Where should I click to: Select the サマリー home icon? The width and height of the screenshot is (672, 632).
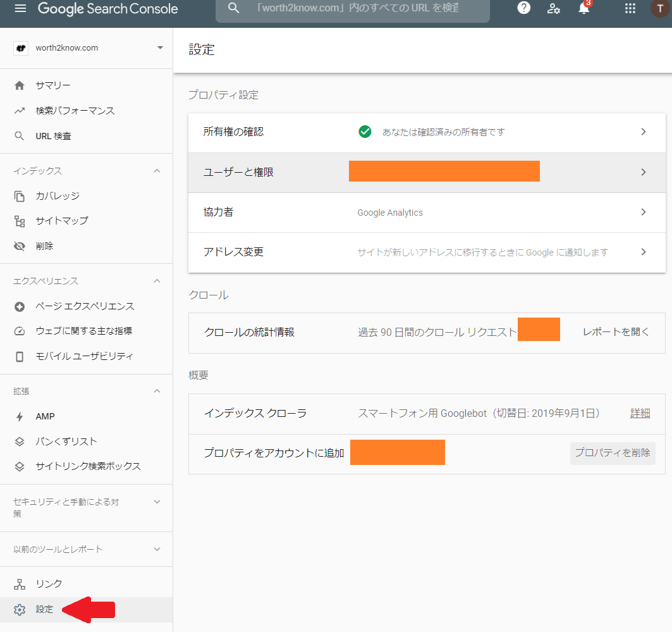point(21,85)
